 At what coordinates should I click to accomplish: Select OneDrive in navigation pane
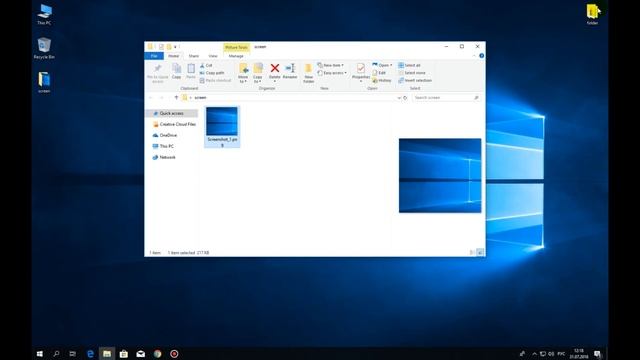tap(165, 135)
